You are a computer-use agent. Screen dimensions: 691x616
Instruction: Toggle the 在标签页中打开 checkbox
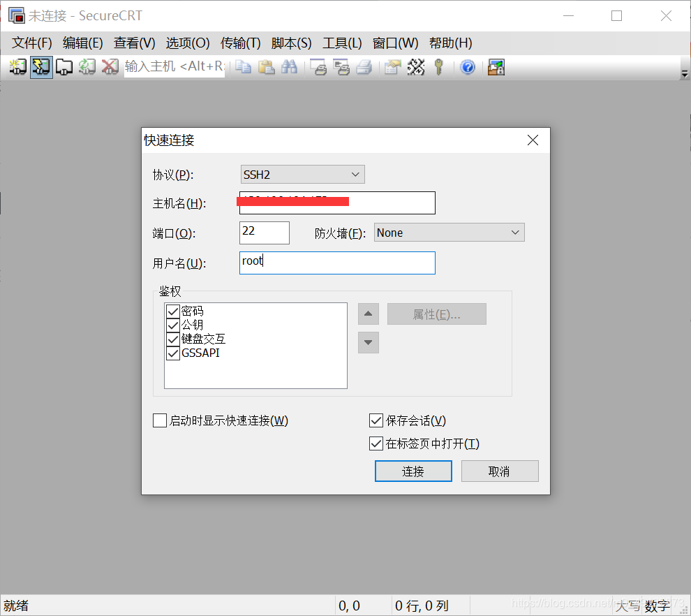coord(376,443)
